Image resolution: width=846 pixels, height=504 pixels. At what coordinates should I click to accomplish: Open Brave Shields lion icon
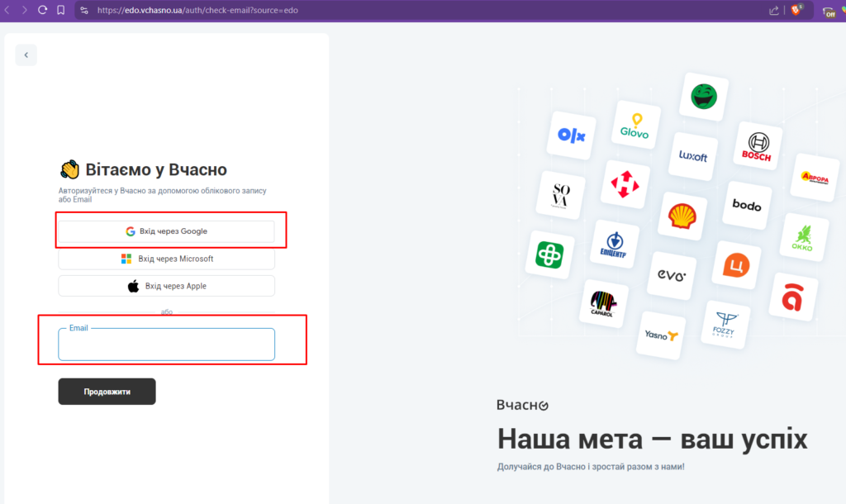coord(796,10)
